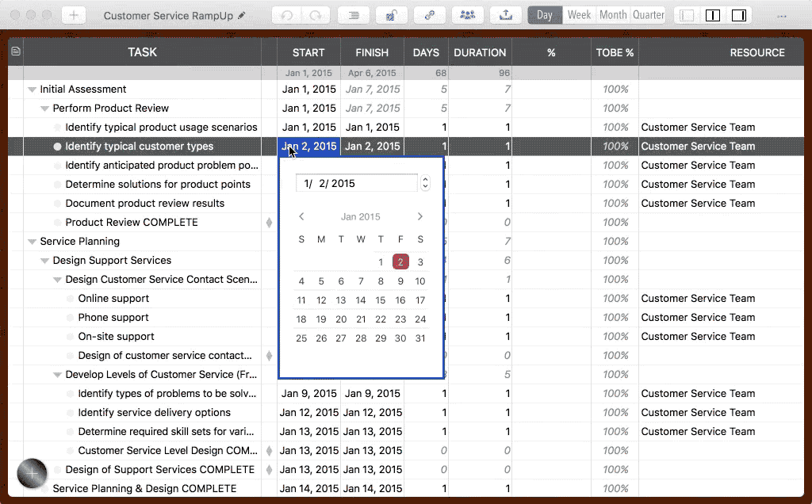This screenshot has height=504, width=812.
Task: Click the add new task plus button
Action: tap(73, 15)
